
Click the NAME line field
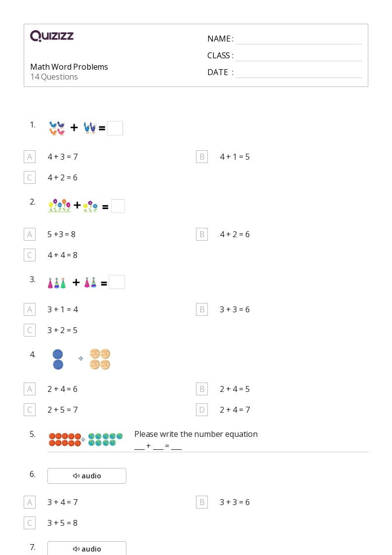click(x=299, y=39)
